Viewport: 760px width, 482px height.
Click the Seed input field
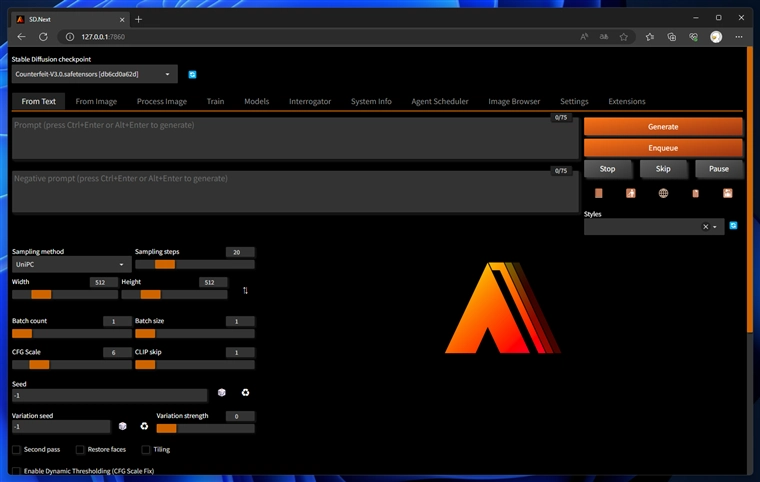click(110, 395)
